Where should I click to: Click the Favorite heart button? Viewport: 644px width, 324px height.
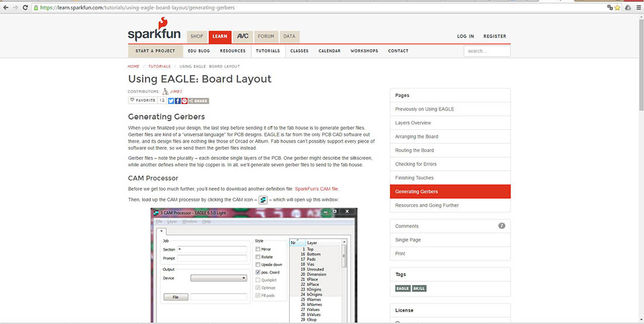pos(142,101)
